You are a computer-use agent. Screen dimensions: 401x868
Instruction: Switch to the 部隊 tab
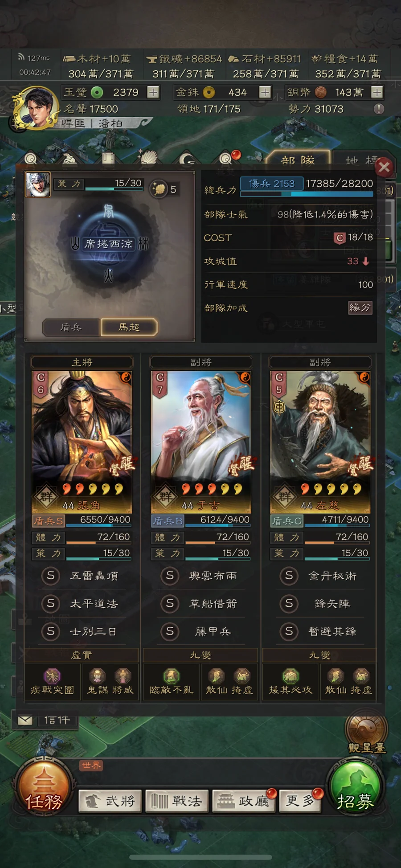pyautogui.click(x=298, y=159)
